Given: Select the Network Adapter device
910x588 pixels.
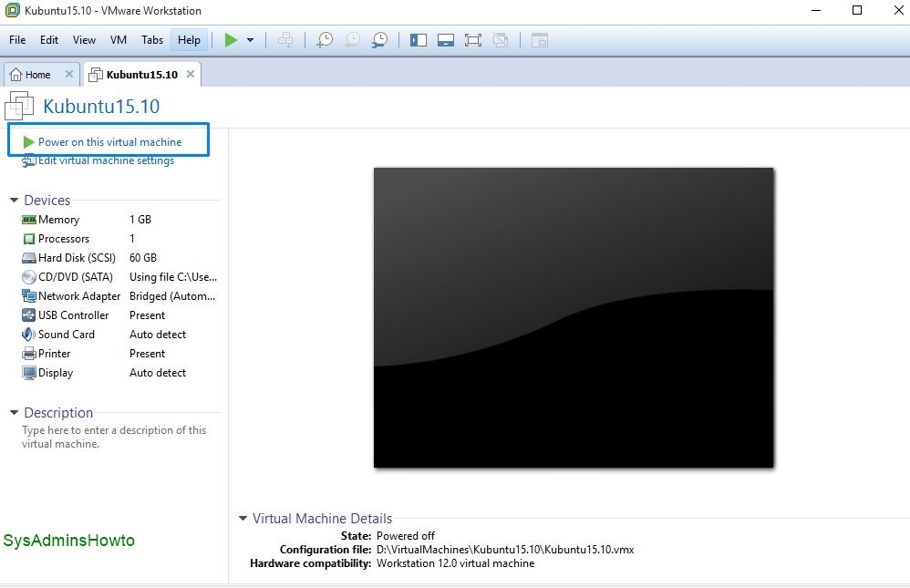Looking at the screenshot, I should click(79, 296).
